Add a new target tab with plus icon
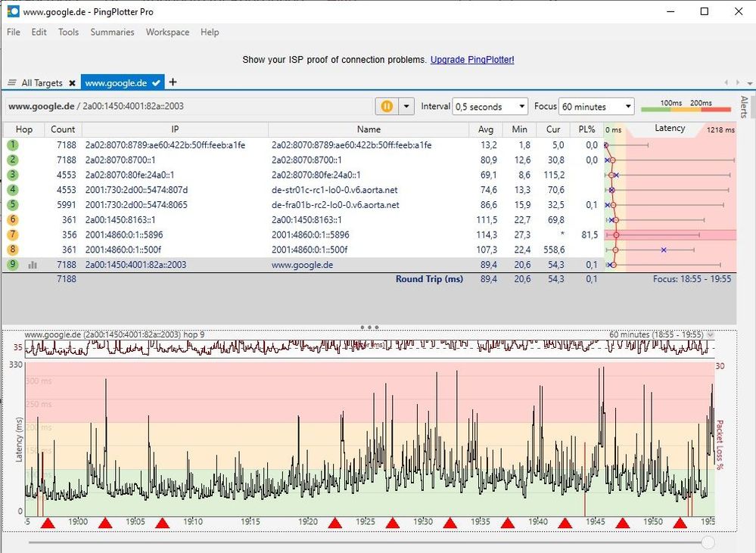756x553 pixels. (173, 82)
